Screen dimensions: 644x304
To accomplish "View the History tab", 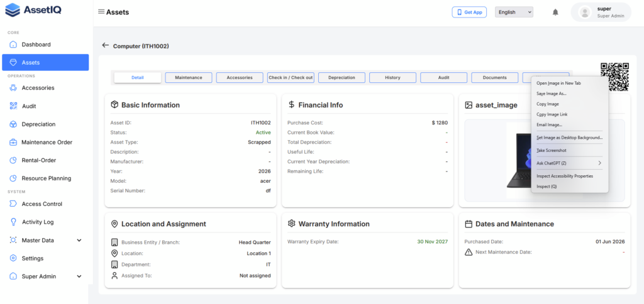I will tap(392, 77).
